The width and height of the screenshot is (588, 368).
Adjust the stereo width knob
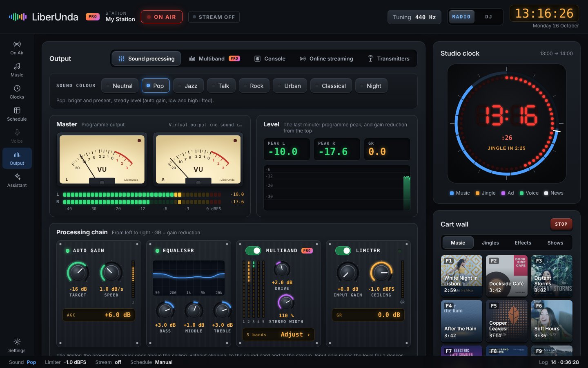tap(286, 302)
